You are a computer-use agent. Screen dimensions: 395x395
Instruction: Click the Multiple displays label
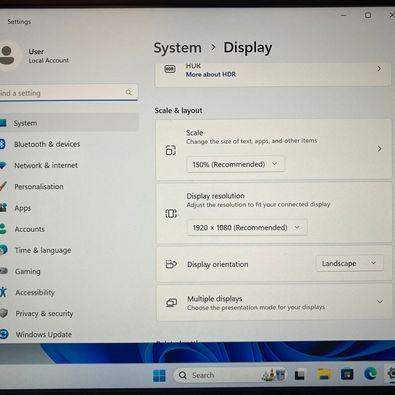(x=215, y=299)
